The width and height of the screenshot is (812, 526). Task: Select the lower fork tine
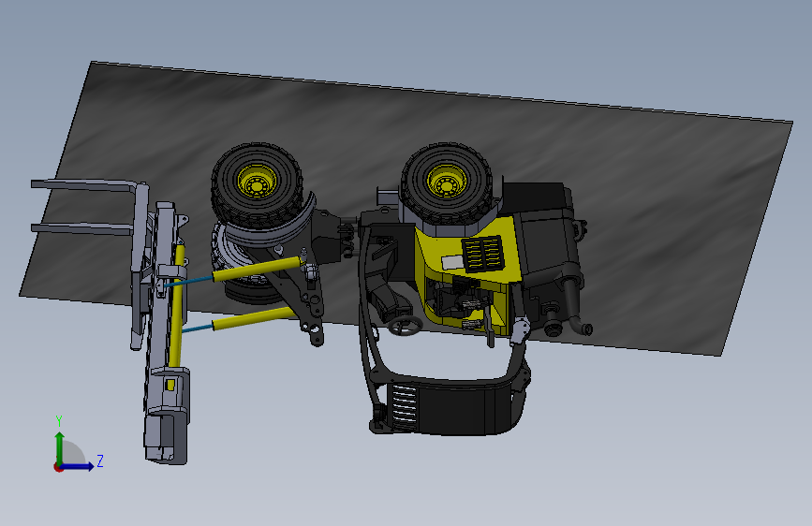click(81, 230)
